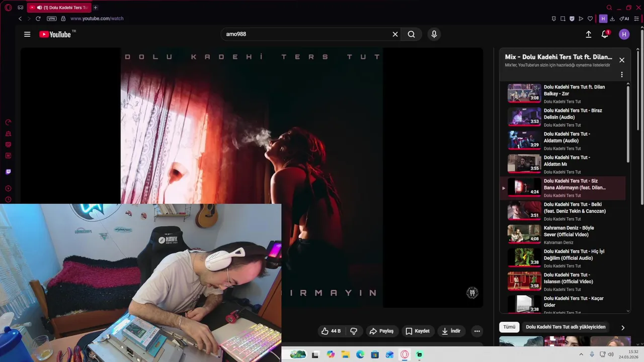
Task: Select Dolu Kadehi Ters Tut adlı yükleyiciden chip
Action: [566, 327]
